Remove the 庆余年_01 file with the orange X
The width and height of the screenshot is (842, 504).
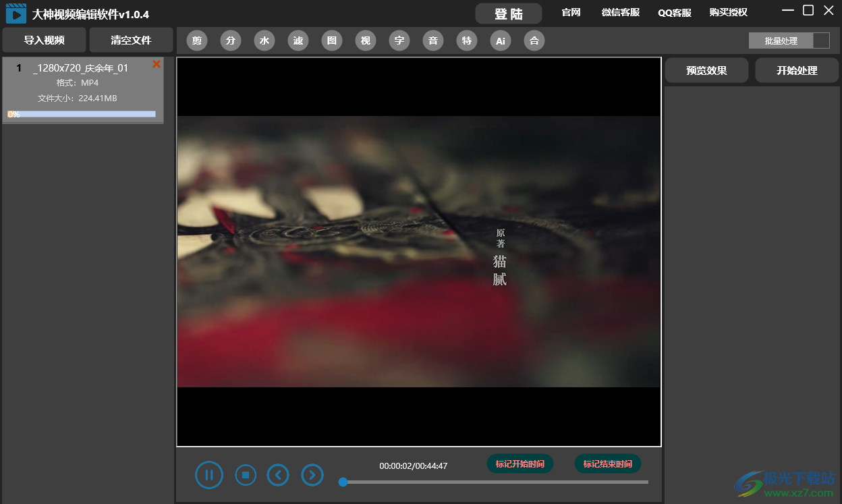[x=157, y=64]
